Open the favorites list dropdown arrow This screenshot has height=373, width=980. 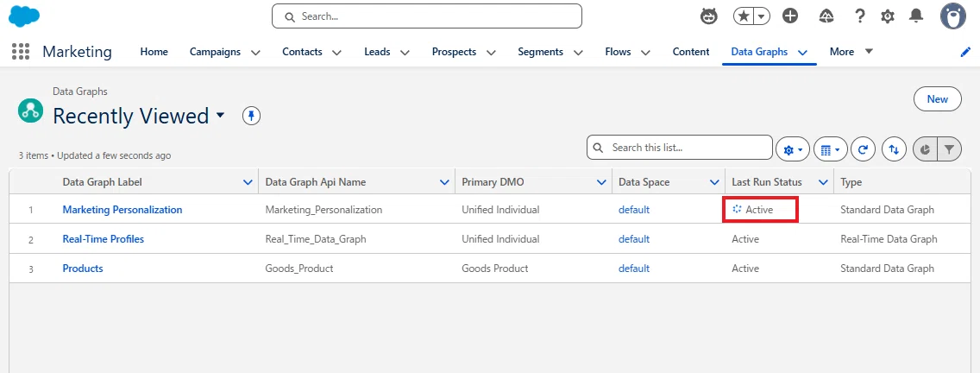tap(761, 16)
